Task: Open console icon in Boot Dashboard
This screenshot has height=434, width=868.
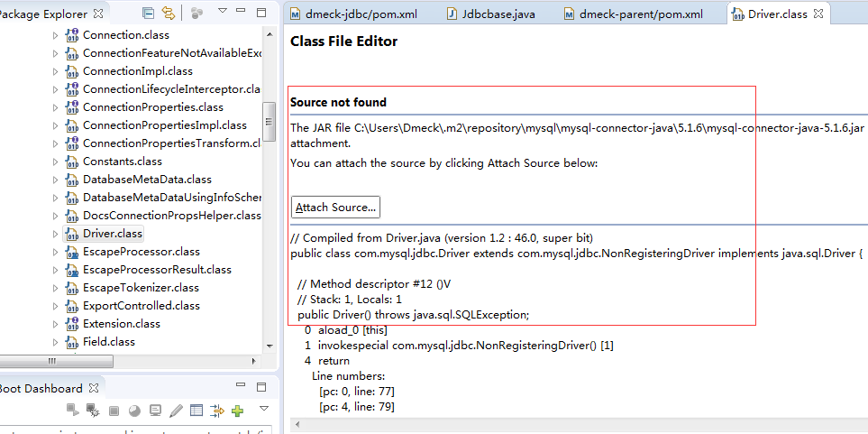Action: (156, 411)
